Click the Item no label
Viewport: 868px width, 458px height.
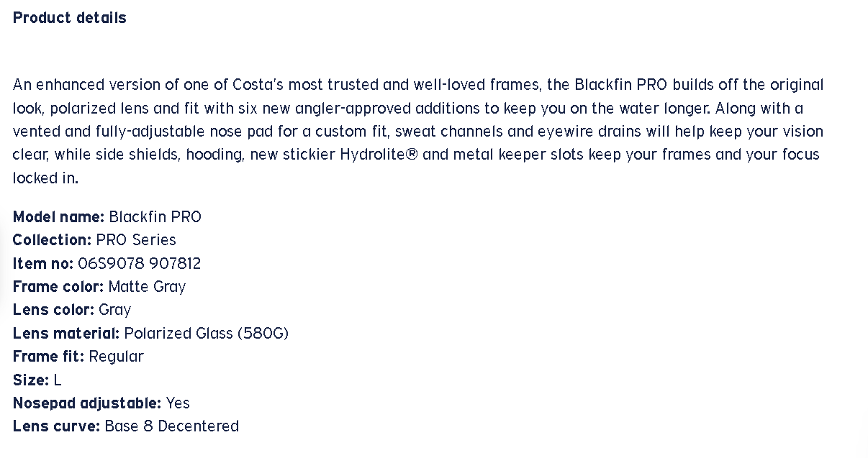point(42,264)
